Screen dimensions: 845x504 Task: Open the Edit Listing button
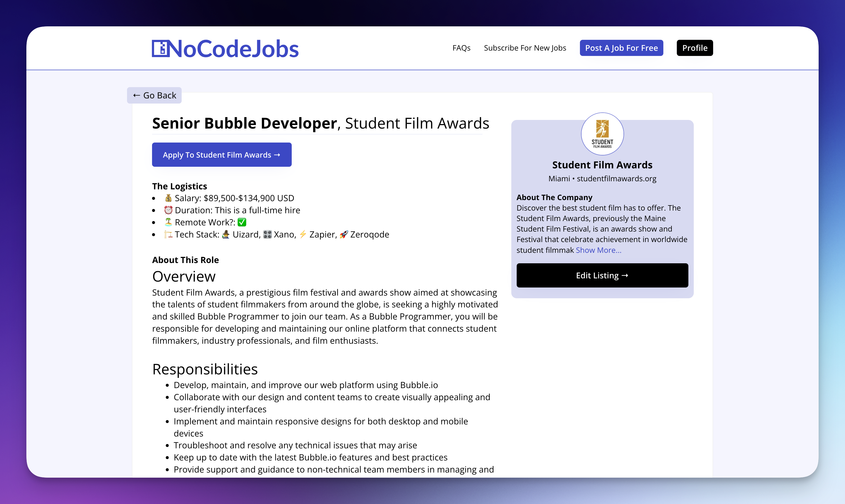[602, 275]
